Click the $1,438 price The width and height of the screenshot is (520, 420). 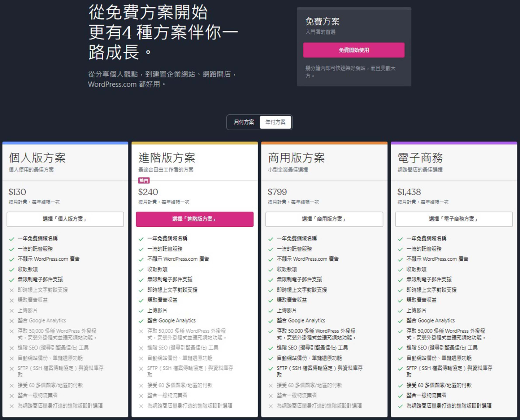tap(409, 192)
